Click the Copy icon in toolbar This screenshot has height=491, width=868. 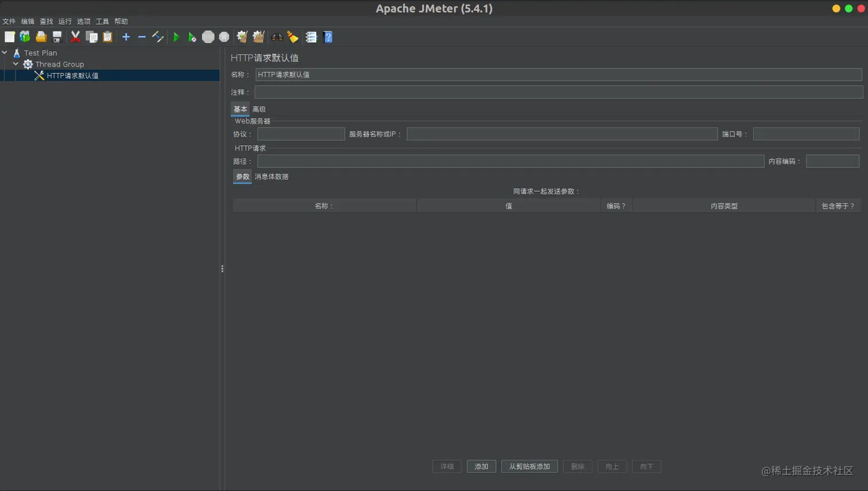pos(91,37)
